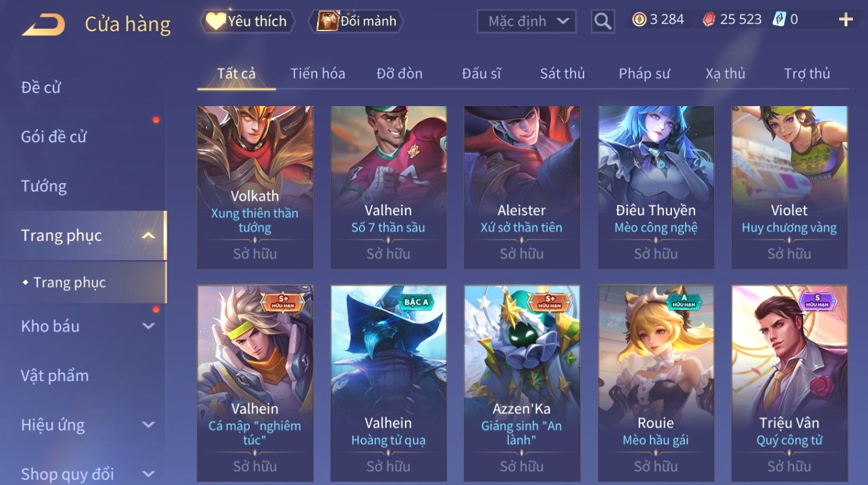Open the Mặc định sort dropdown
This screenshot has width=868, height=485.
tap(527, 21)
